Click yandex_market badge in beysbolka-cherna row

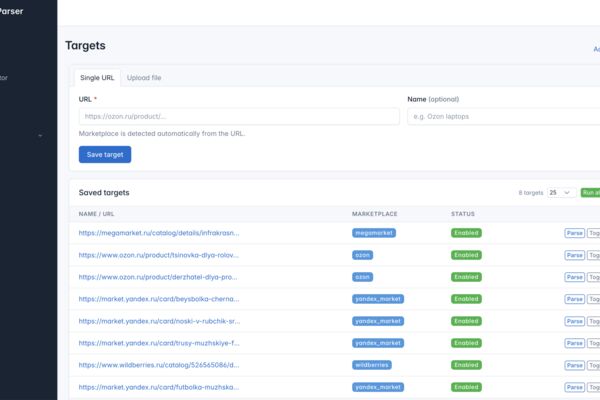[378, 299]
